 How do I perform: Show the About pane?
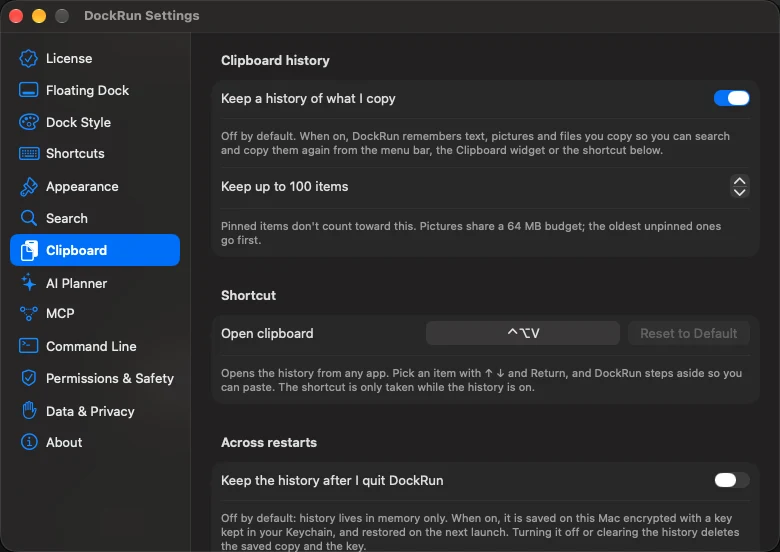(x=64, y=442)
